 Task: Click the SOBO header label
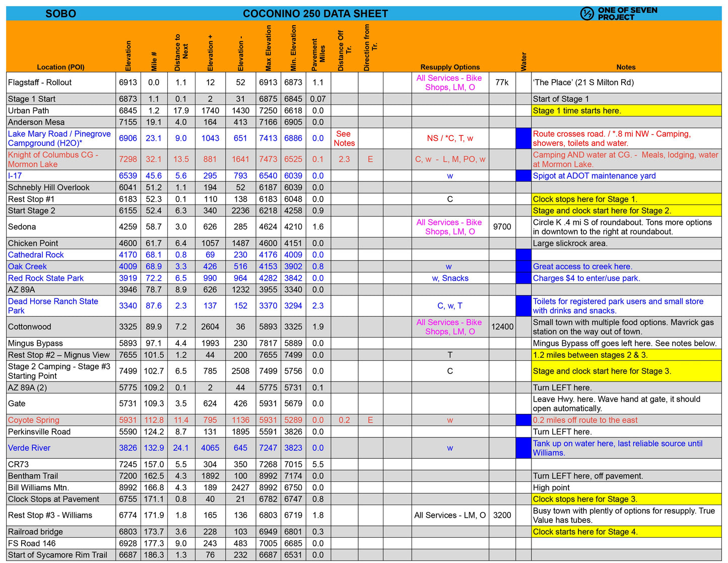[x=60, y=13]
